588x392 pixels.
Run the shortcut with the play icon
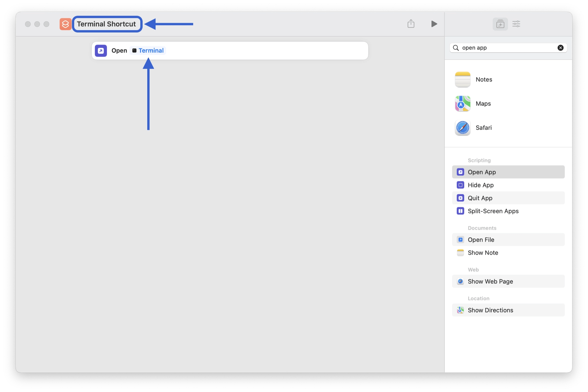434,24
